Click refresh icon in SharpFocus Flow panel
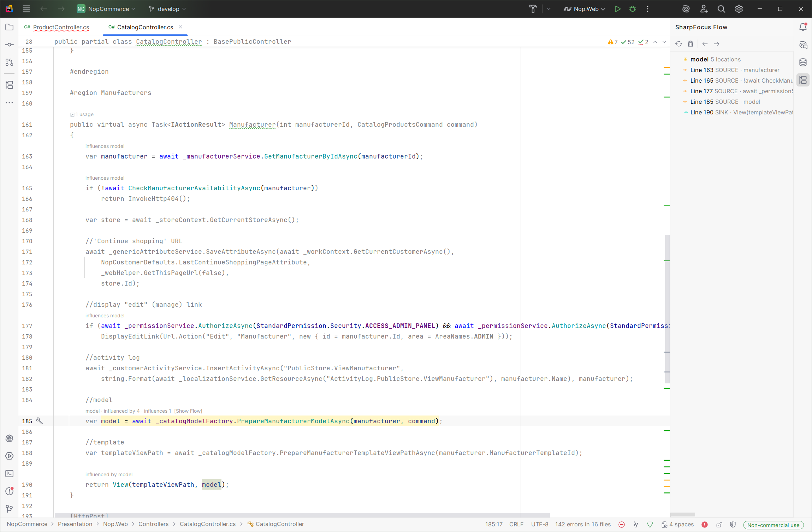 [679, 44]
